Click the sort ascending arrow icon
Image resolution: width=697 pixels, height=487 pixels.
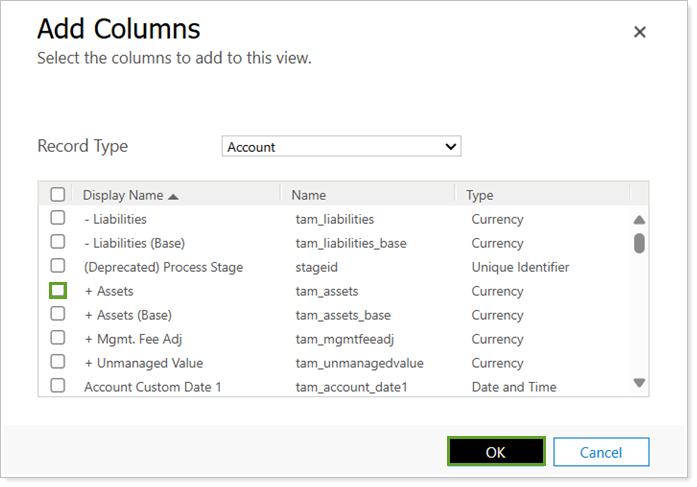pyautogui.click(x=174, y=195)
